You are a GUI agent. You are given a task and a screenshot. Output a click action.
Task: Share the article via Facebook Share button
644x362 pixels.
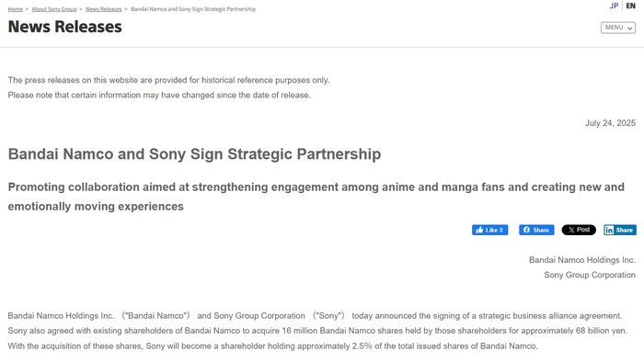pyautogui.click(x=536, y=230)
